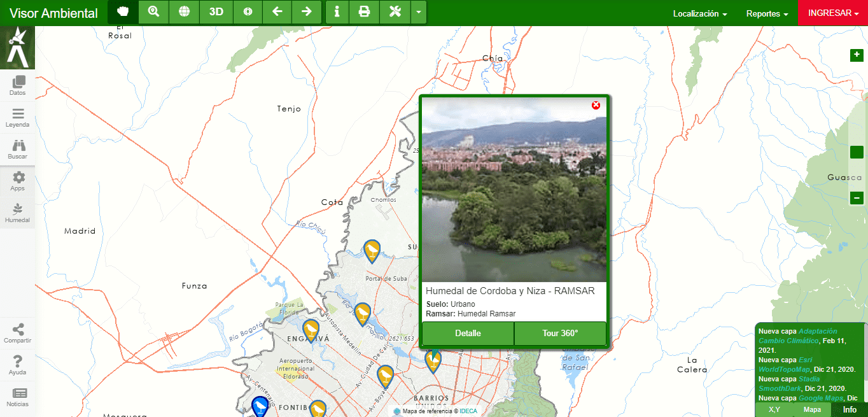Click the zoom slider handle
Viewport: 868px width, 417px height.
point(857,152)
